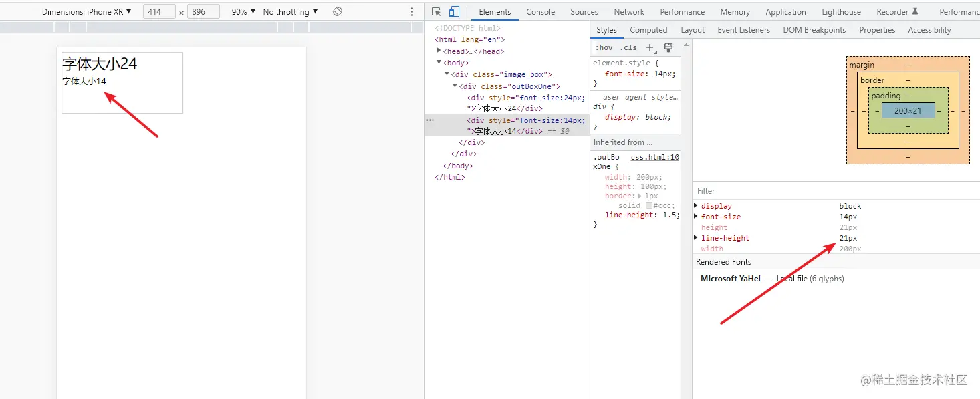
Task: Select the html lang="en" node
Action: [x=470, y=40]
